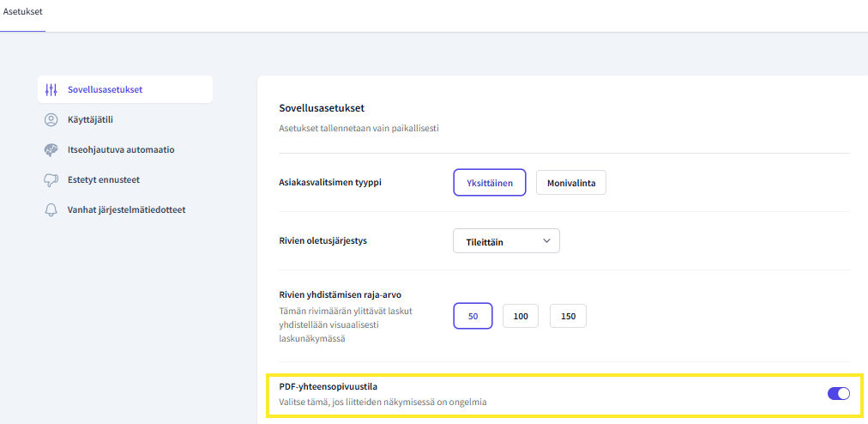Set row merge threshold to 100
868x424 pixels.
tap(521, 317)
